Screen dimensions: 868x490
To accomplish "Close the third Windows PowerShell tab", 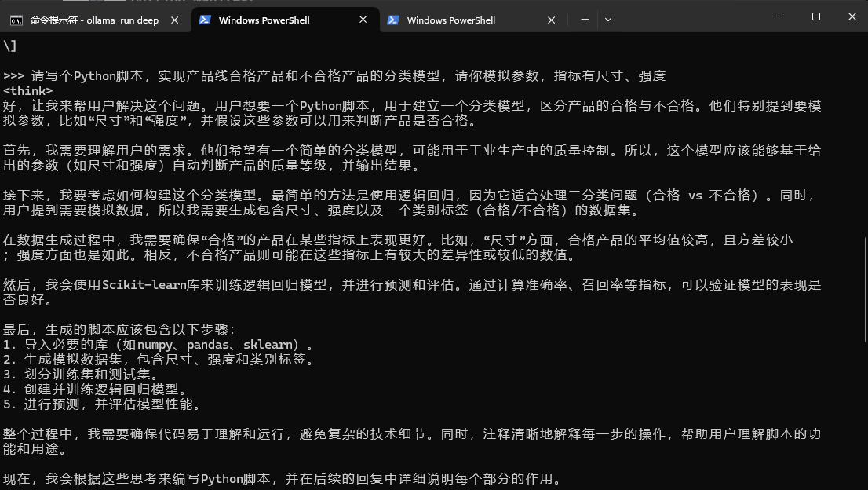I will 552,20.
